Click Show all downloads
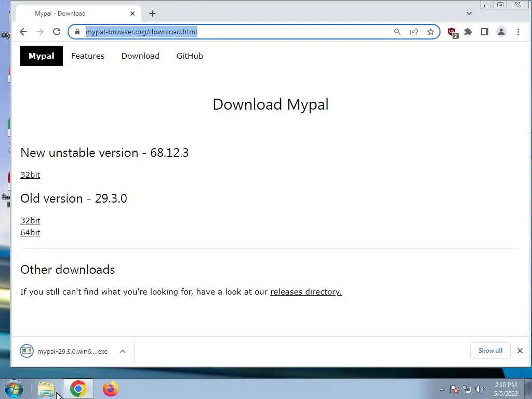The image size is (532, 399). click(x=490, y=351)
